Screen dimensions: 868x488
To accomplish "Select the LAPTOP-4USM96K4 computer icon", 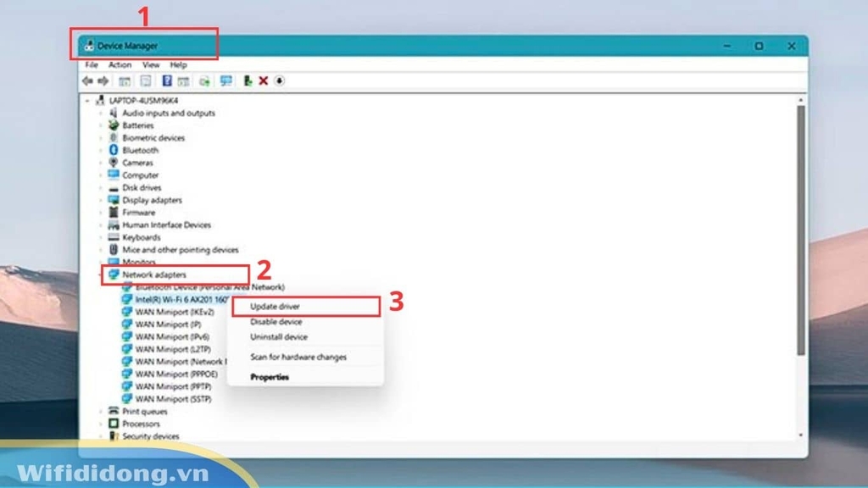I will pyautogui.click(x=100, y=100).
